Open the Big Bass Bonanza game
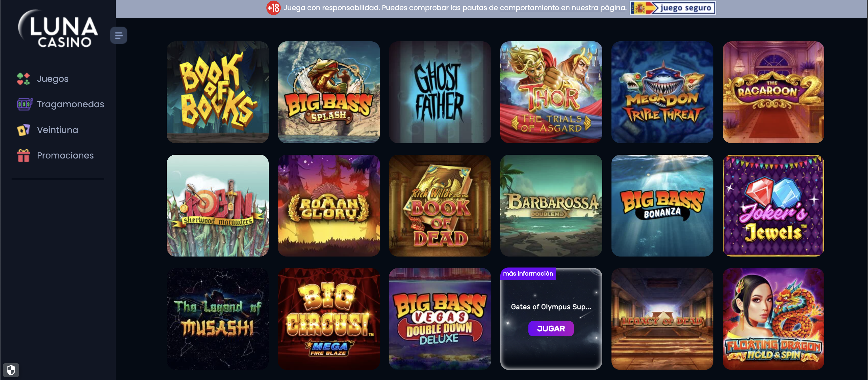The image size is (868, 380). (x=662, y=206)
